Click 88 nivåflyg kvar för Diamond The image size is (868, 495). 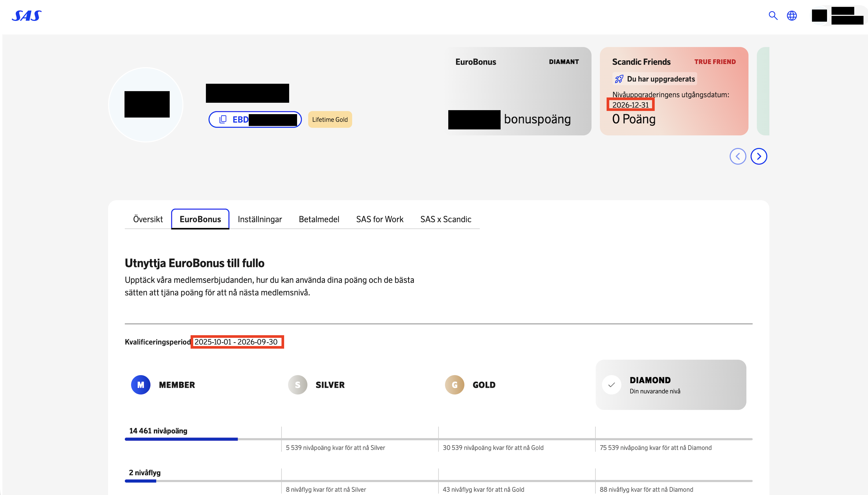[646, 489]
